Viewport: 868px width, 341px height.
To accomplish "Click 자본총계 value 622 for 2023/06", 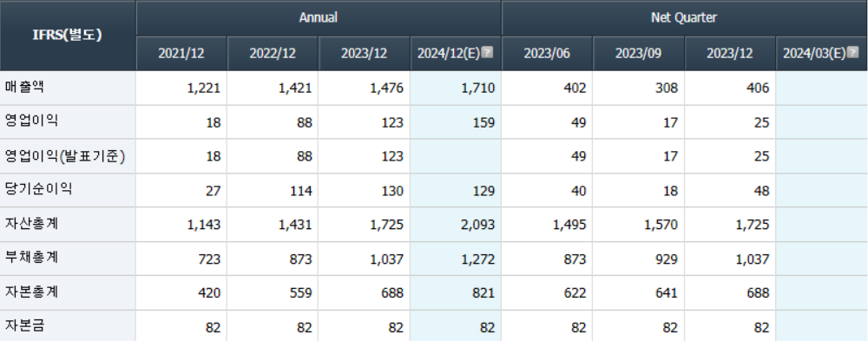I will 575,293.
